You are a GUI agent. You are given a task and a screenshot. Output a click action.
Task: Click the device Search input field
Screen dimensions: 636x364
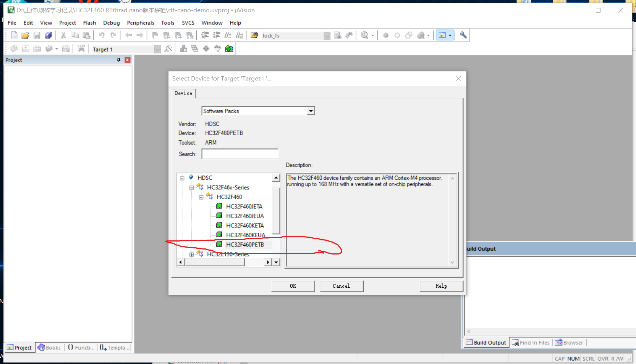pos(240,154)
